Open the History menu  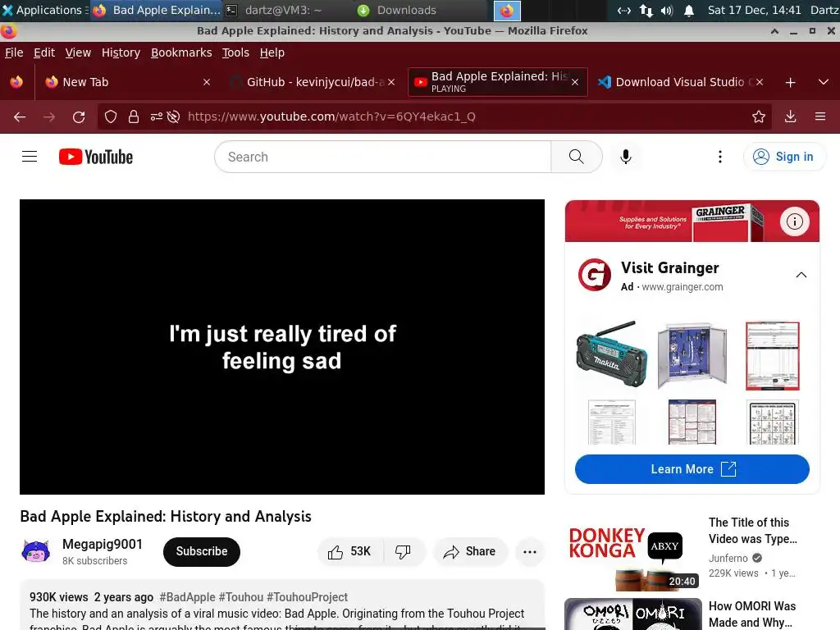tap(121, 52)
